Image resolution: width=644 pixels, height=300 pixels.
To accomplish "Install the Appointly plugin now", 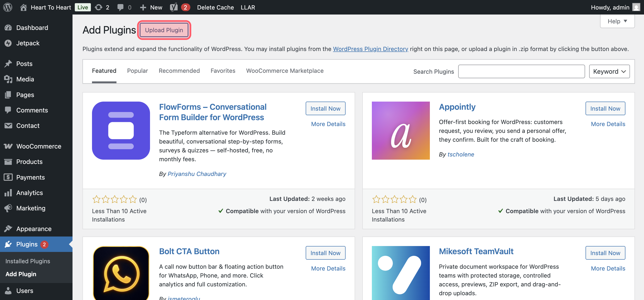I will [605, 108].
